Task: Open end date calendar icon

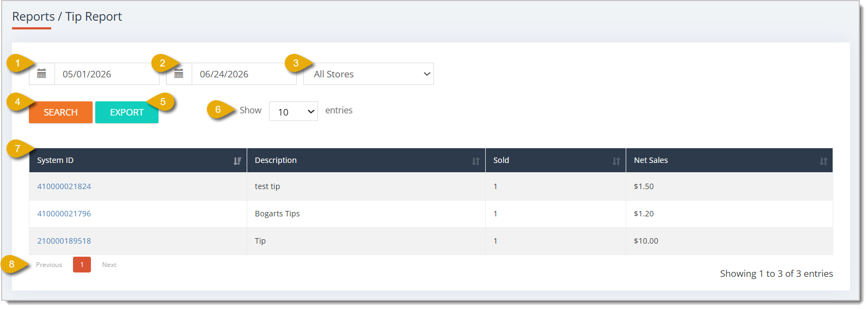Action: tap(179, 74)
